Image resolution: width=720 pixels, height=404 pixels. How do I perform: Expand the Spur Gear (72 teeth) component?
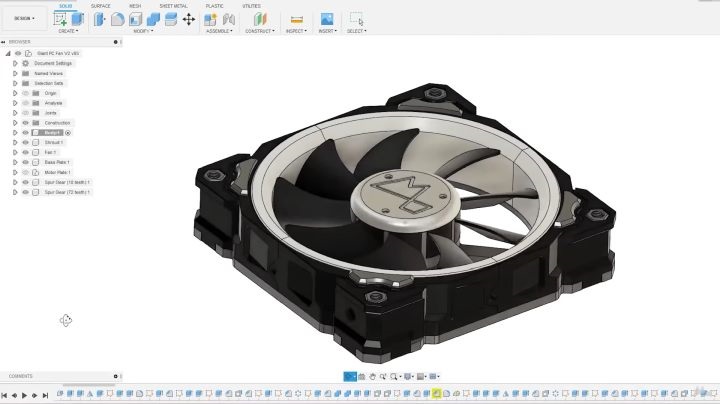click(15, 191)
